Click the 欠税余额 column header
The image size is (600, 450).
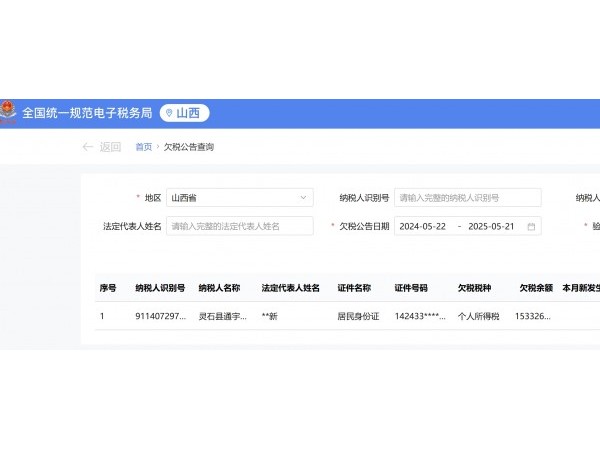pyautogui.click(x=535, y=288)
